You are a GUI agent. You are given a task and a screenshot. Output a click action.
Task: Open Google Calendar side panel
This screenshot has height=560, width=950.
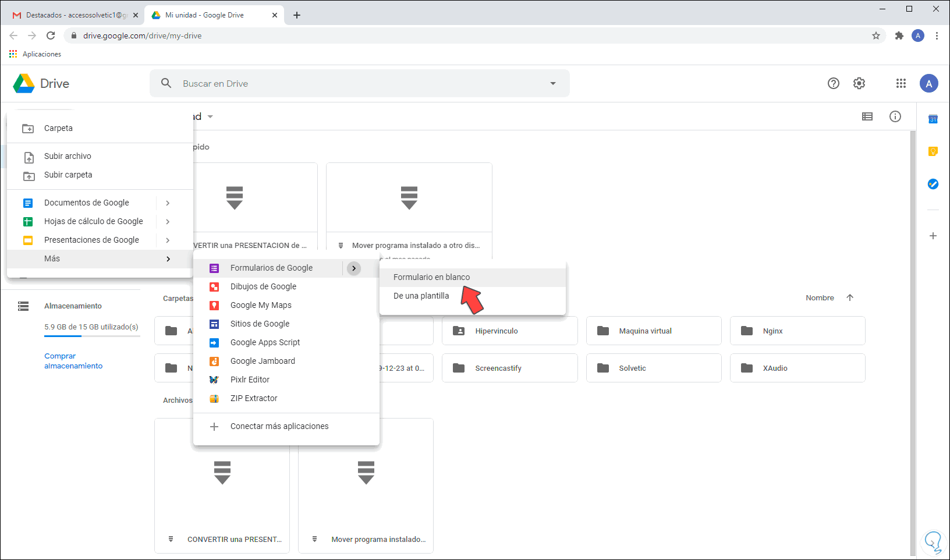933,119
